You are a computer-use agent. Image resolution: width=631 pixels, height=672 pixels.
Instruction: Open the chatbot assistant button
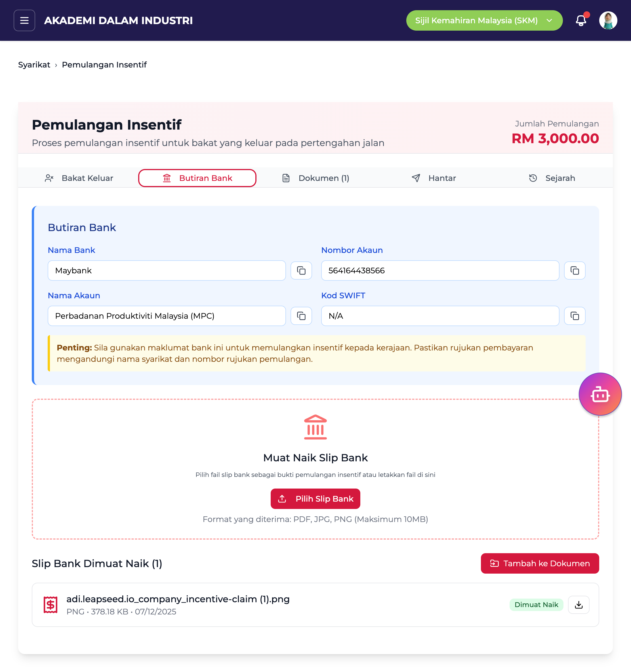tap(600, 394)
